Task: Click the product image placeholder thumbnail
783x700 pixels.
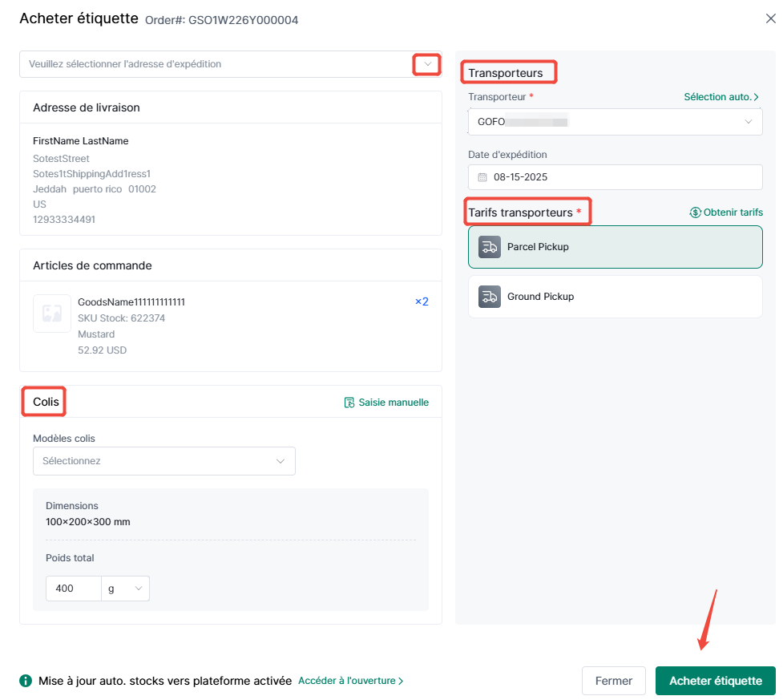Action: tap(52, 314)
